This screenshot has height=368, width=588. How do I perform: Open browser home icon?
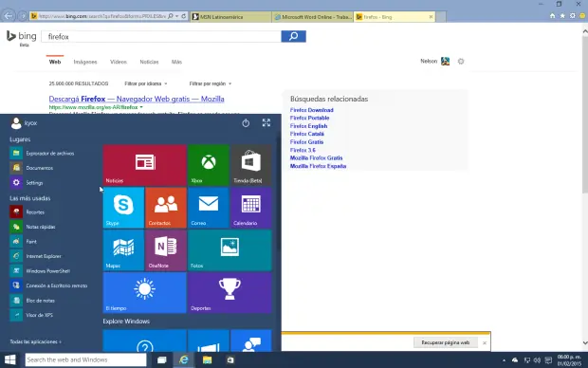pos(552,16)
